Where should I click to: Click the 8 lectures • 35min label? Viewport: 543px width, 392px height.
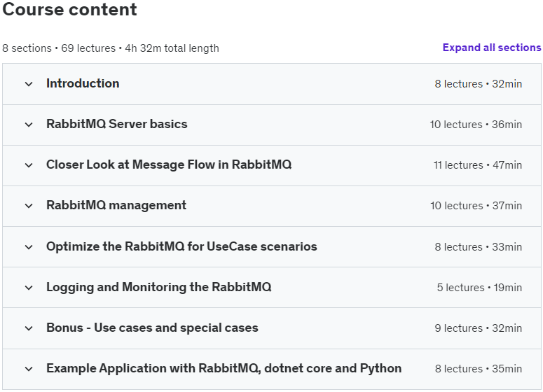(x=479, y=369)
